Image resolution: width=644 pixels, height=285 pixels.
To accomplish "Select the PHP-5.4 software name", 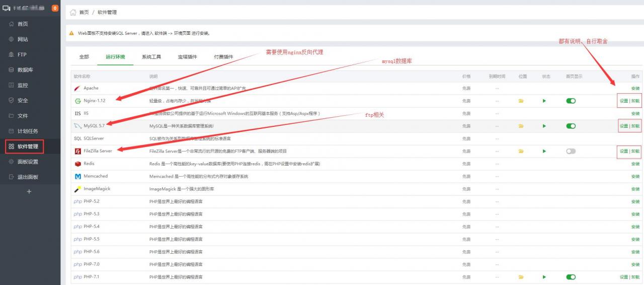I will (92, 227).
